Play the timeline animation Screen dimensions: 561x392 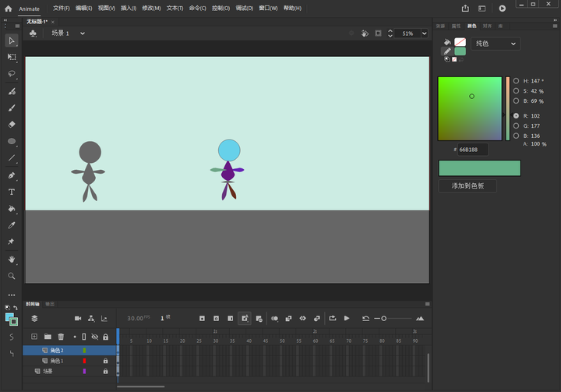point(346,318)
